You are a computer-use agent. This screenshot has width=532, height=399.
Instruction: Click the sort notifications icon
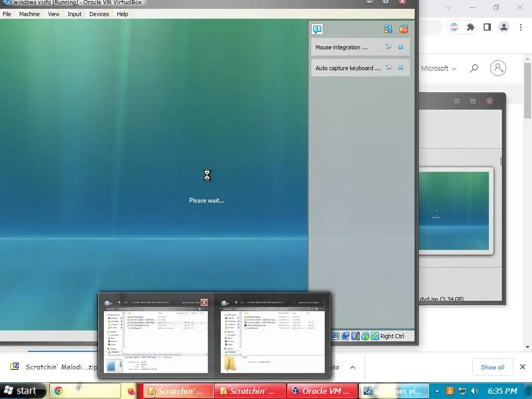tap(388, 29)
